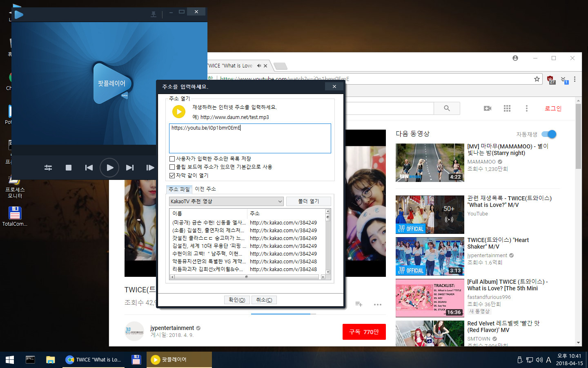Open the TWICE Heart Shaker video thumbnail

pos(430,256)
